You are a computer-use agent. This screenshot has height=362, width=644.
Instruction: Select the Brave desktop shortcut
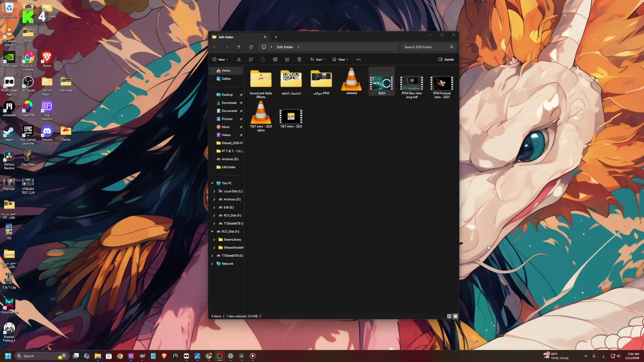(47, 59)
